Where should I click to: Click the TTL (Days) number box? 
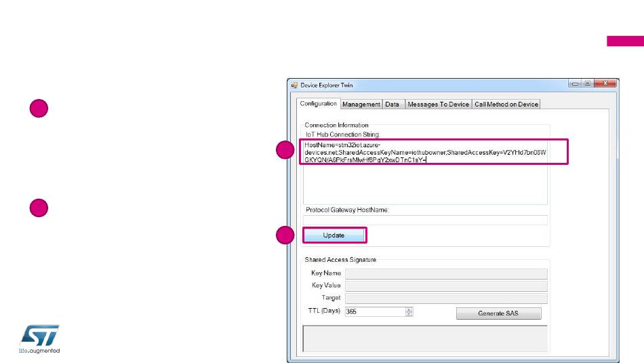coord(374,312)
